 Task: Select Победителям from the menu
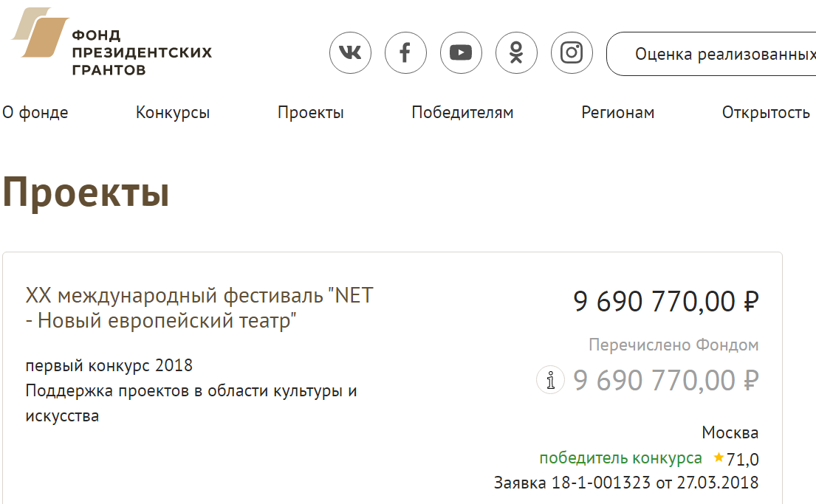click(462, 112)
